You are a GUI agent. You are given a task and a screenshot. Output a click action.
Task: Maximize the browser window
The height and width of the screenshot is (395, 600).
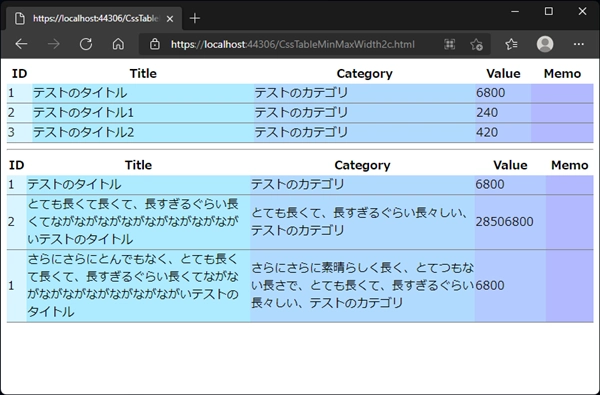548,11
